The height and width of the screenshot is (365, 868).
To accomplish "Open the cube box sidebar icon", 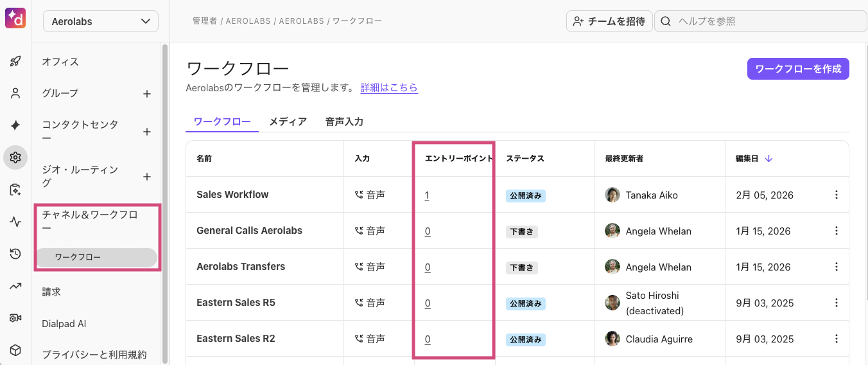I will (15, 350).
